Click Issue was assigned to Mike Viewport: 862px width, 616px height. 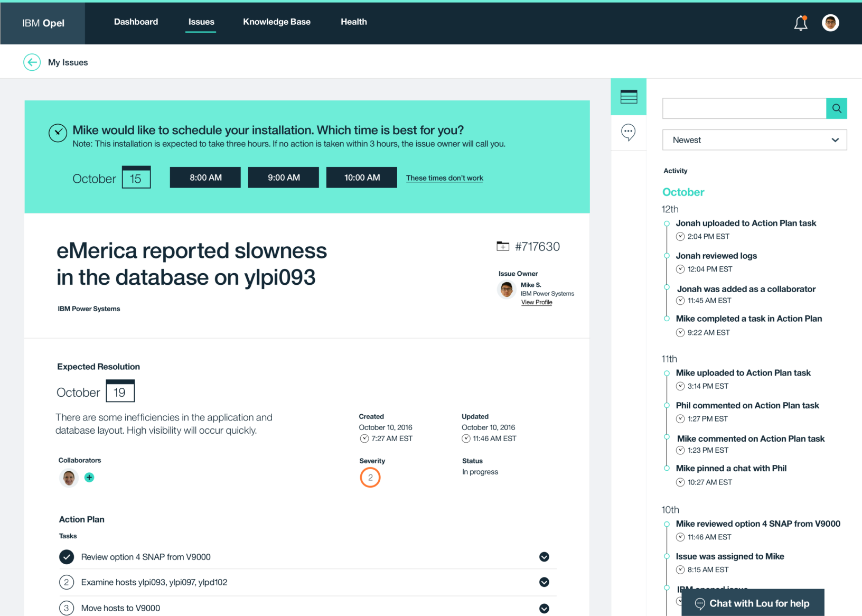[730, 556]
